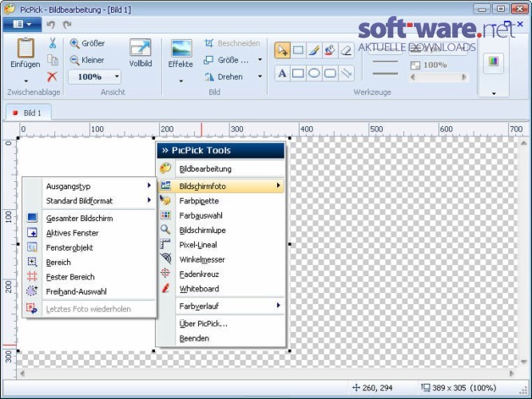The height and width of the screenshot is (399, 532).
Task: Choose Fester Bereich capture option
Action: tap(89, 277)
